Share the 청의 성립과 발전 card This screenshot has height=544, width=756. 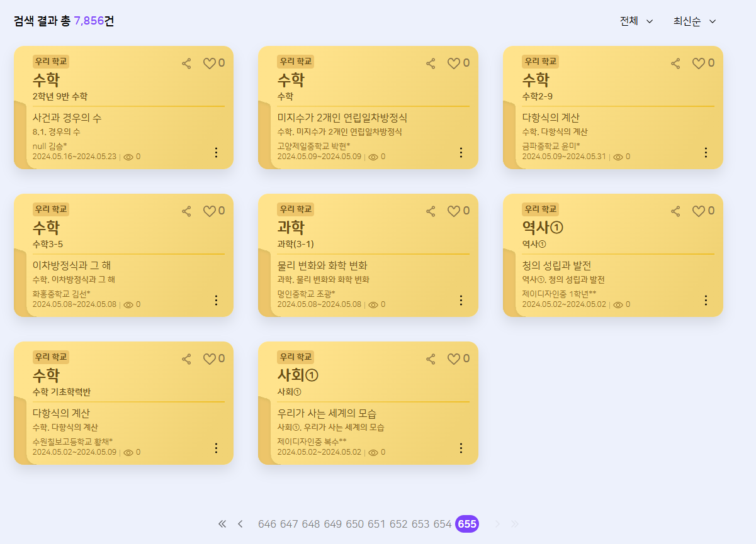point(675,211)
